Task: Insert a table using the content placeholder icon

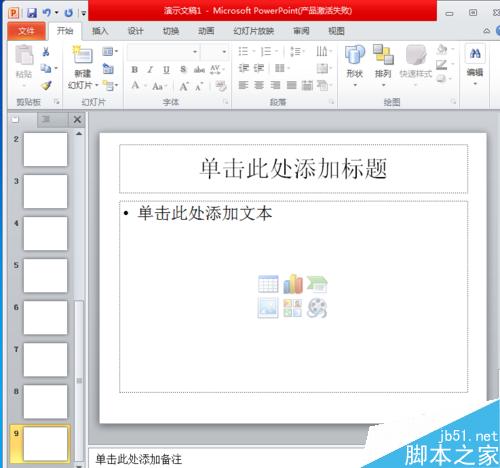Action: click(x=268, y=284)
